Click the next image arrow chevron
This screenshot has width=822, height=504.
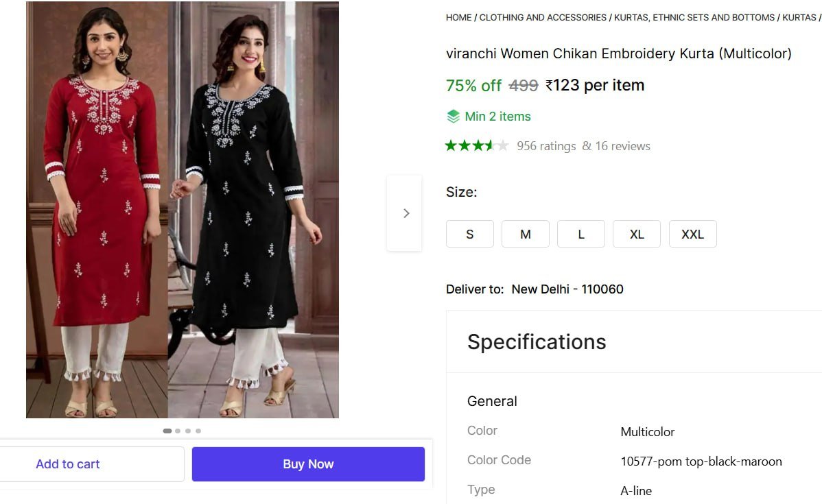(406, 213)
